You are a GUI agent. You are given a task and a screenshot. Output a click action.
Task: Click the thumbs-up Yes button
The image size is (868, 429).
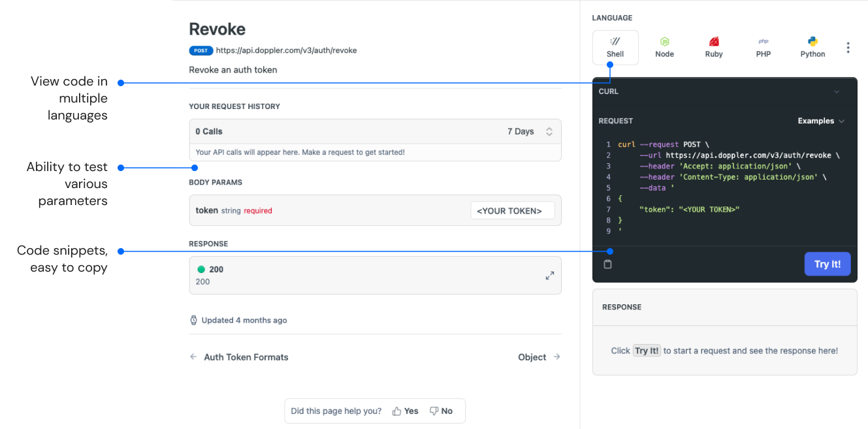[x=405, y=411]
